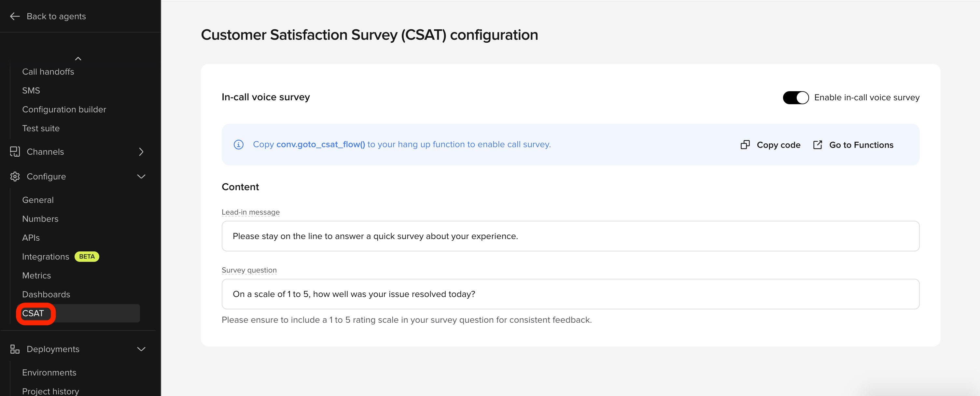Open the Call handoffs menu item
Image resolution: width=980 pixels, height=396 pixels.
48,72
